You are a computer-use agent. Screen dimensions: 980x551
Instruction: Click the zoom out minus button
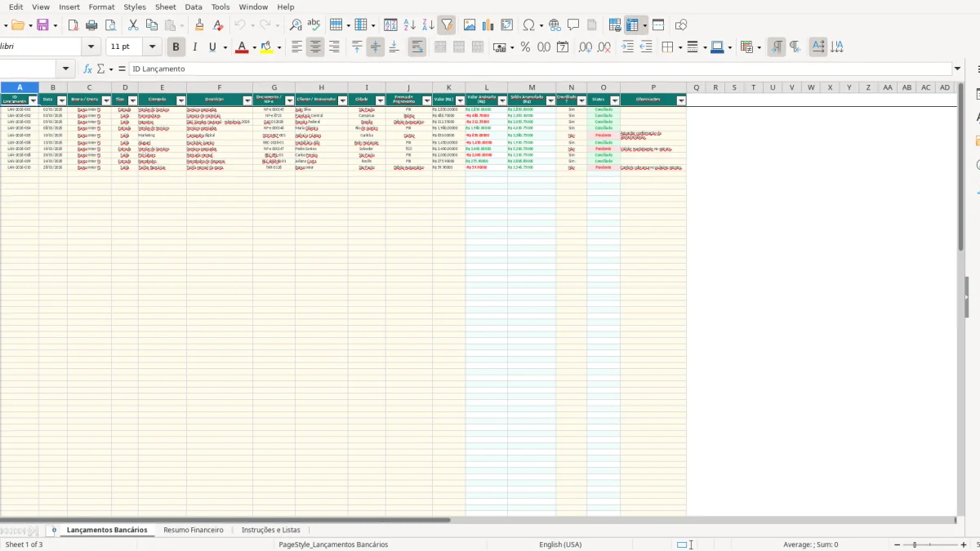point(898,544)
